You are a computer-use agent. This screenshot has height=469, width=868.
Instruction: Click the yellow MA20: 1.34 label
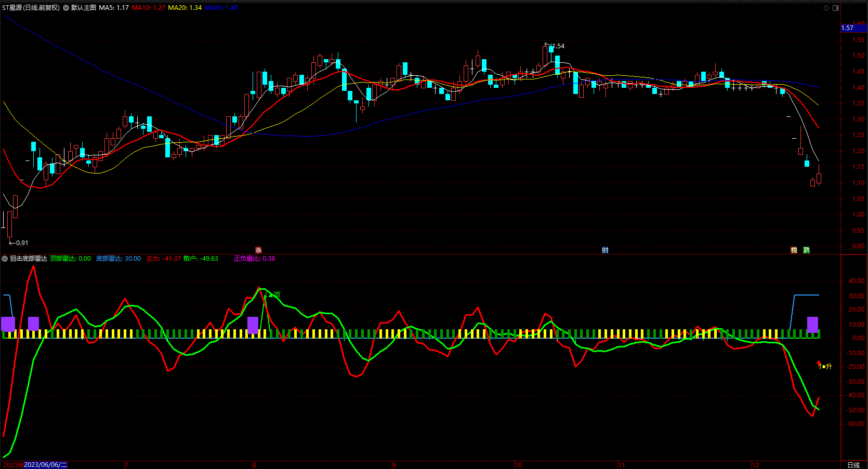(185, 8)
